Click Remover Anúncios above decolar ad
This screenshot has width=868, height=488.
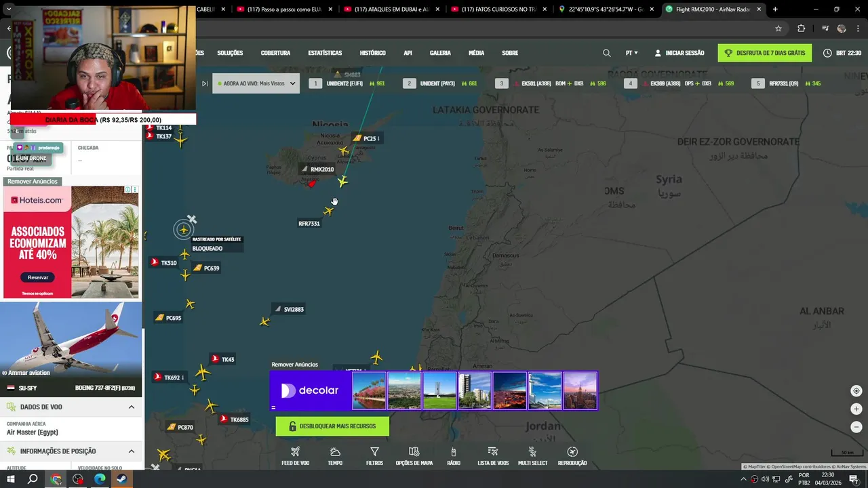point(294,365)
